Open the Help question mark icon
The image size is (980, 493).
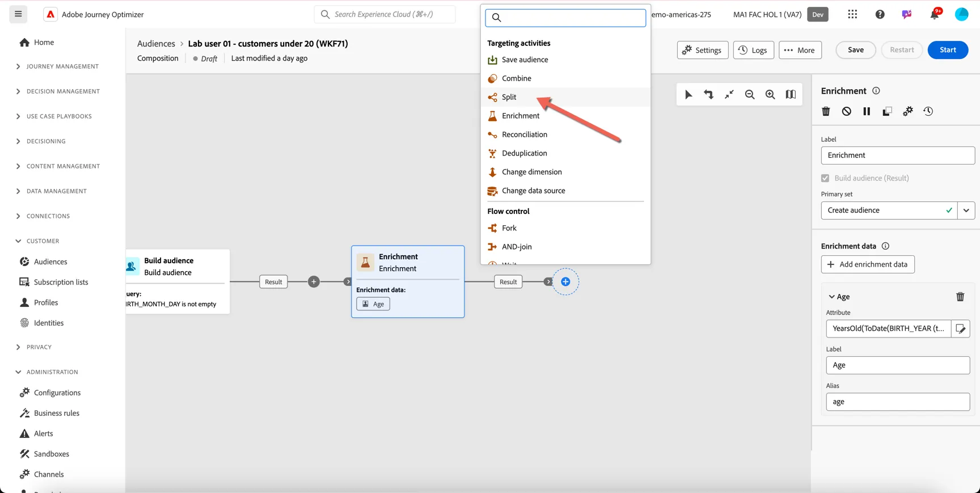pyautogui.click(x=880, y=14)
